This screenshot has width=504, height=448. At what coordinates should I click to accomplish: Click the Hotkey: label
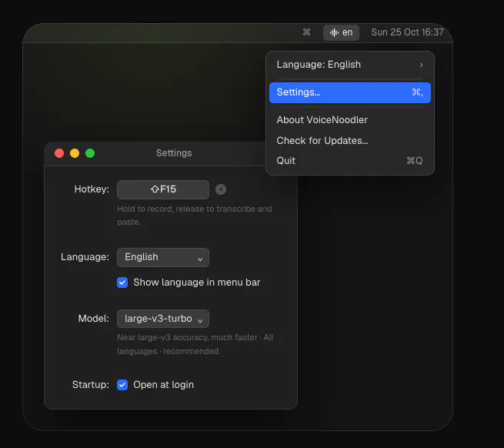(92, 189)
